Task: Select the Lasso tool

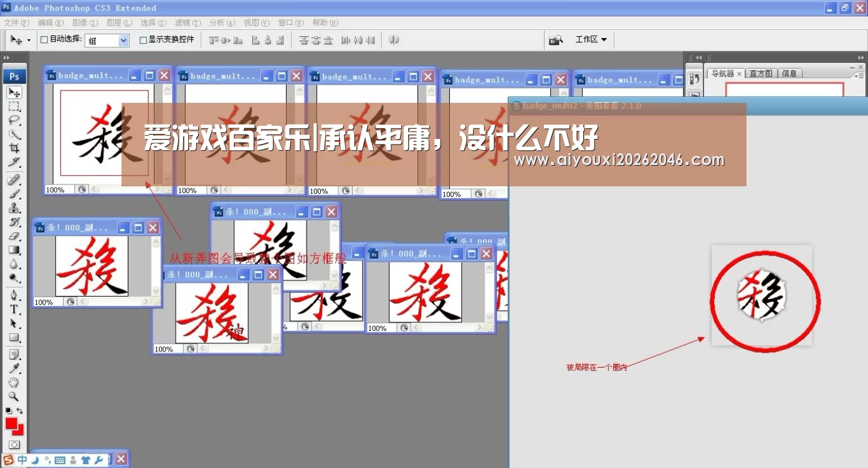Action: click(x=14, y=120)
